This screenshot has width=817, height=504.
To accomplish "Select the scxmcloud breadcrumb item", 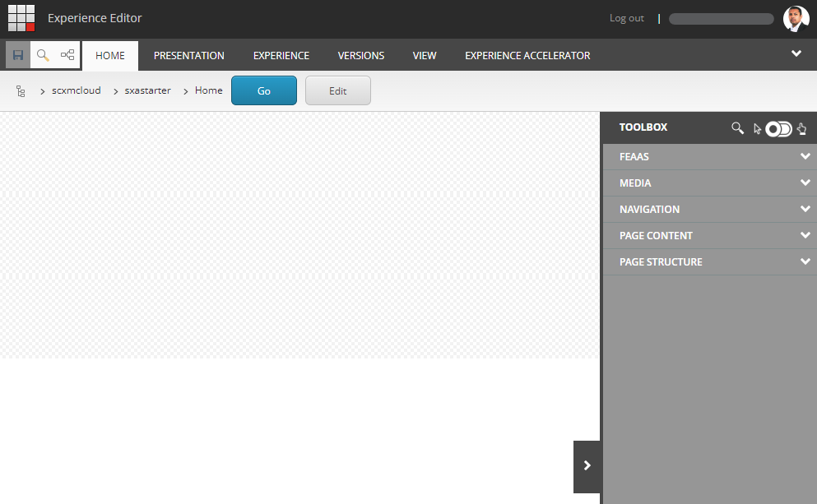I will click(x=76, y=90).
